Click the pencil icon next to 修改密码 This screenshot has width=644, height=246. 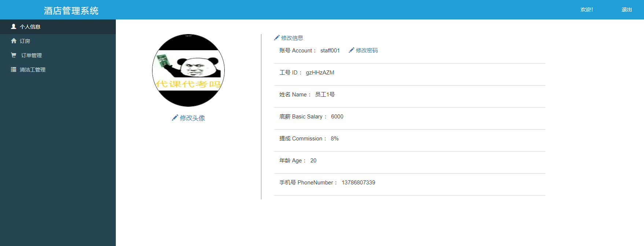tap(352, 50)
